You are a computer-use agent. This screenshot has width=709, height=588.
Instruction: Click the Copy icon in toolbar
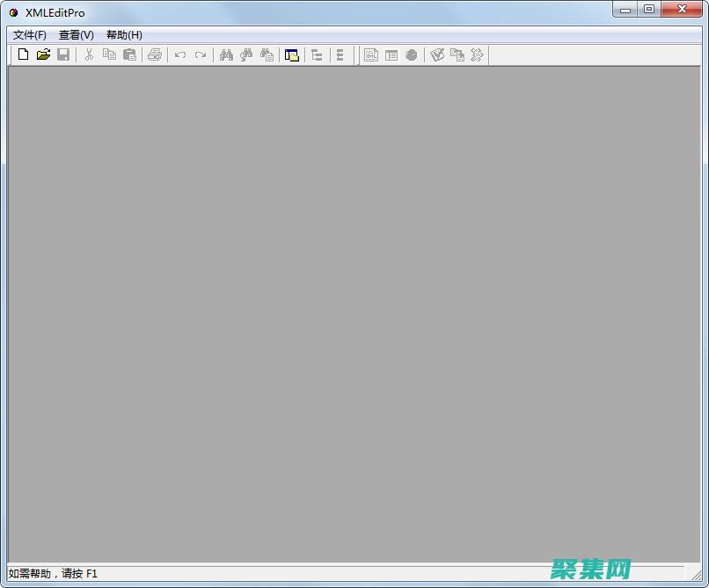point(109,54)
